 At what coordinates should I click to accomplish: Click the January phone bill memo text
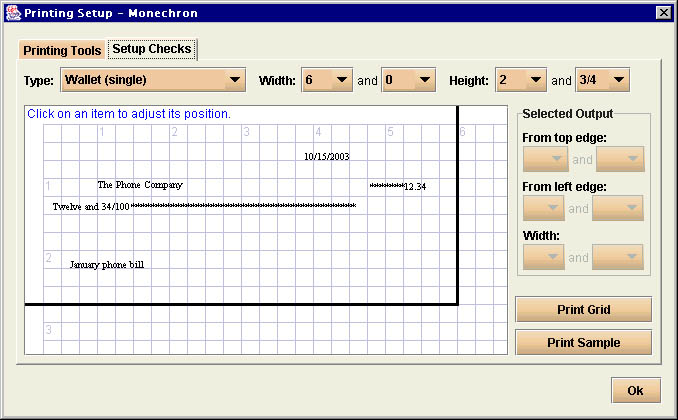(107, 265)
